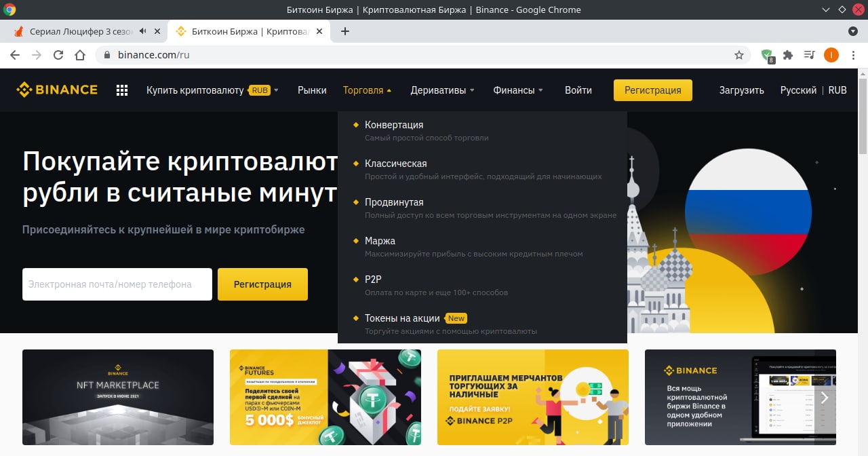Image resolution: width=868 pixels, height=456 pixels.
Task: Go back with browser back arrow
Action: 15,55
